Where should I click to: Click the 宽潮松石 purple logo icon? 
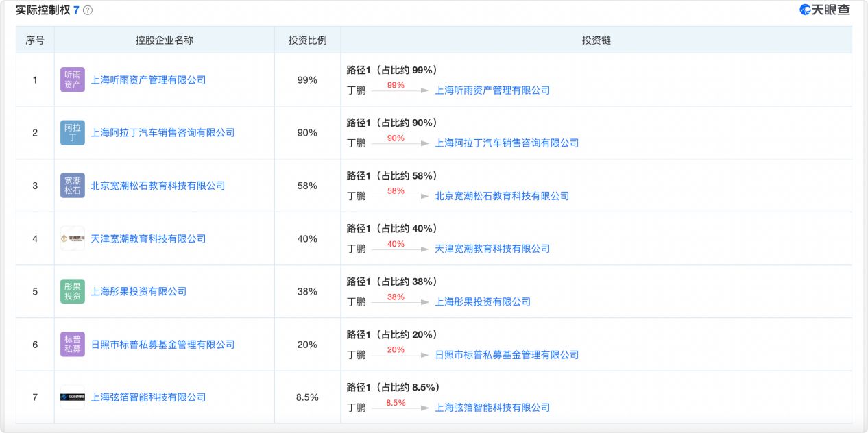(72, 186)
